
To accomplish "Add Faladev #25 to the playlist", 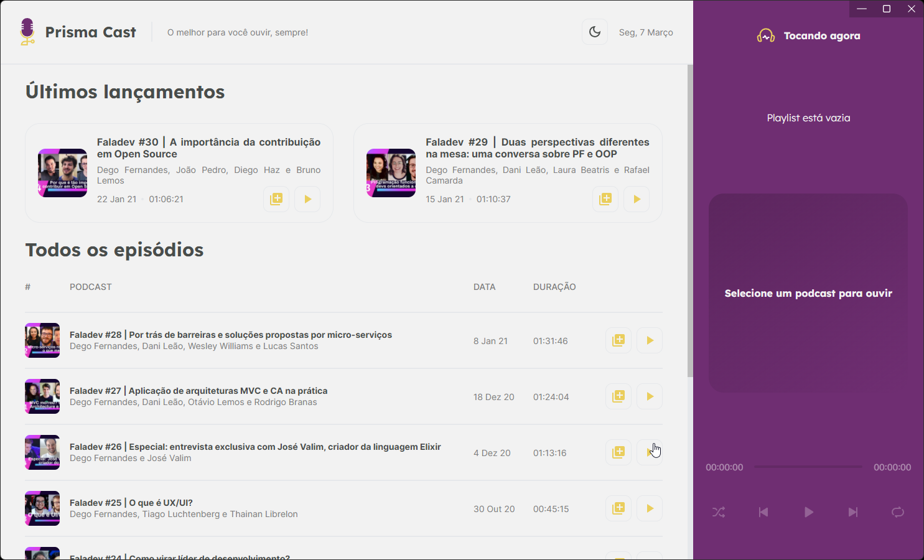I will click(618, 508).
